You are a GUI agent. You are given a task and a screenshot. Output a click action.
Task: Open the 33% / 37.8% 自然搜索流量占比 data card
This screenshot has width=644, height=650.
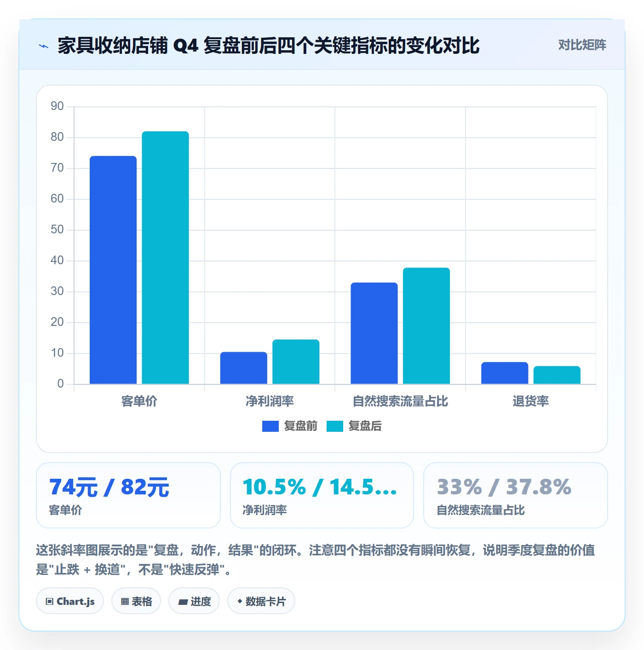coord(516,495)
